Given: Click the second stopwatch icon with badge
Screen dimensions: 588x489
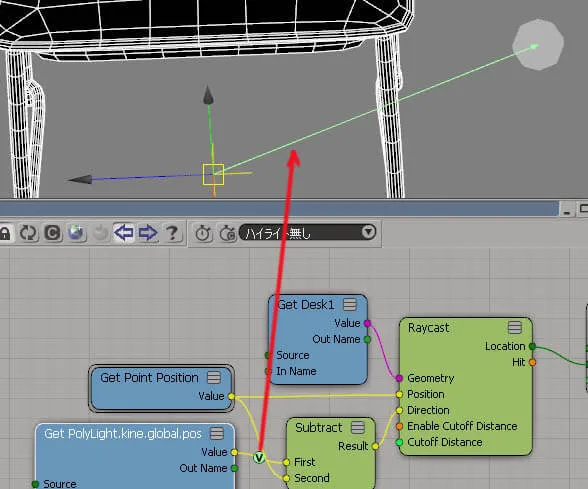Looking at the screenshot, I should (x=227, y=233).
